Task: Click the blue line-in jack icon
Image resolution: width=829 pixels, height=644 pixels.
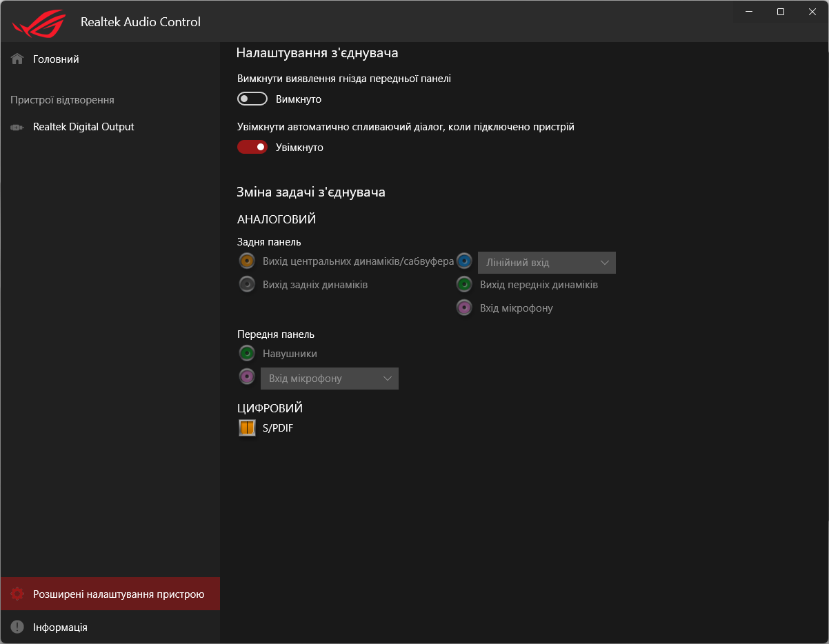Action: pos(464,261)
